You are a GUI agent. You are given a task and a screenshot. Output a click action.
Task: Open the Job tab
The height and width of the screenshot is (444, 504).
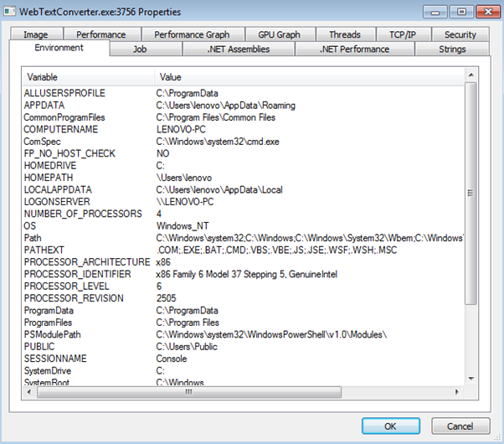tap(139, 49)
